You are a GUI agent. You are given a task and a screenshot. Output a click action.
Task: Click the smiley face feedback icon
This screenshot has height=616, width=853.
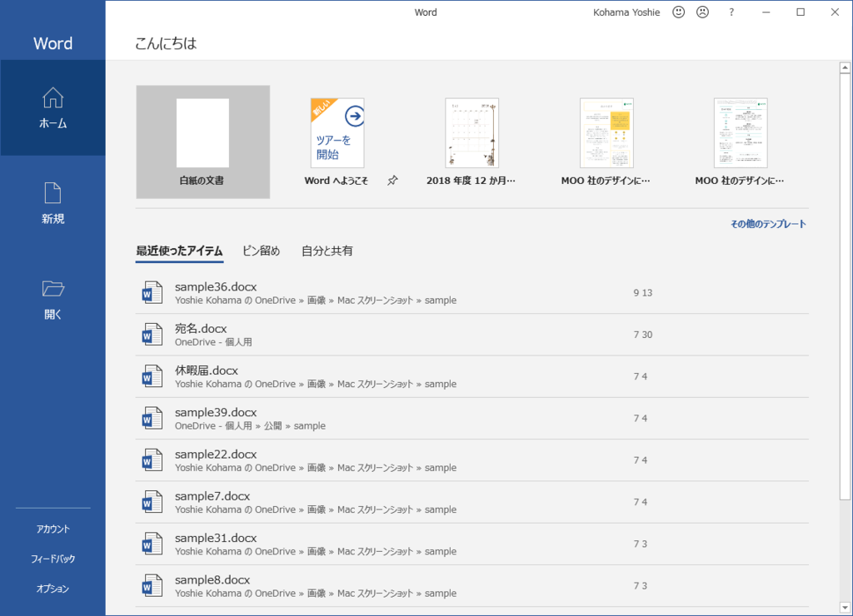[x=678, y=12]
